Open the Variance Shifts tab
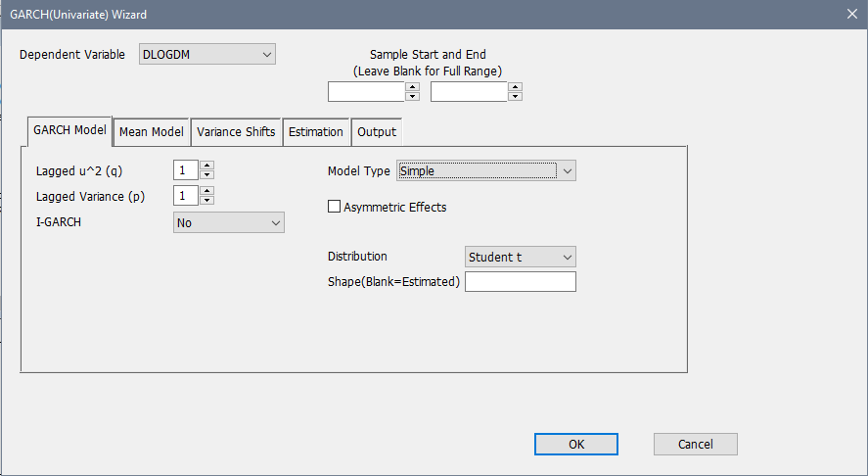The width and height of the screenshot is (868, 476). tap(236, 131)
